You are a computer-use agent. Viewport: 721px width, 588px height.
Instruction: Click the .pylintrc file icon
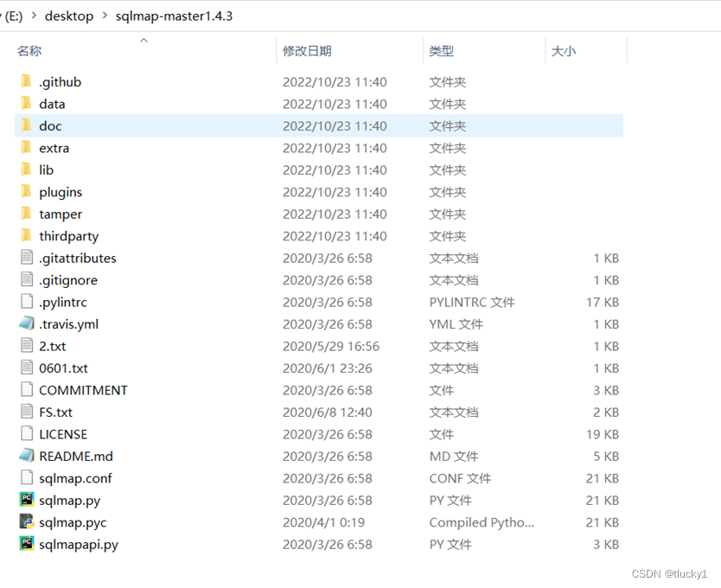(27, 302)
